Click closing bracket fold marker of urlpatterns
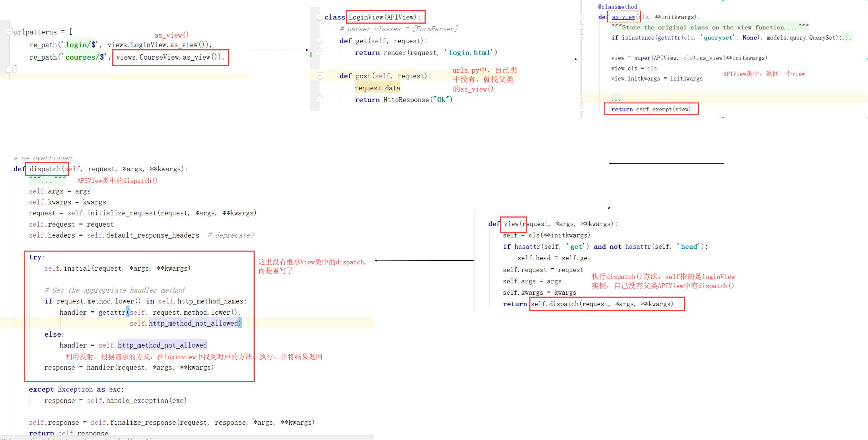The width and height of the screenshot is (868, 440). [x=9, y=69]
